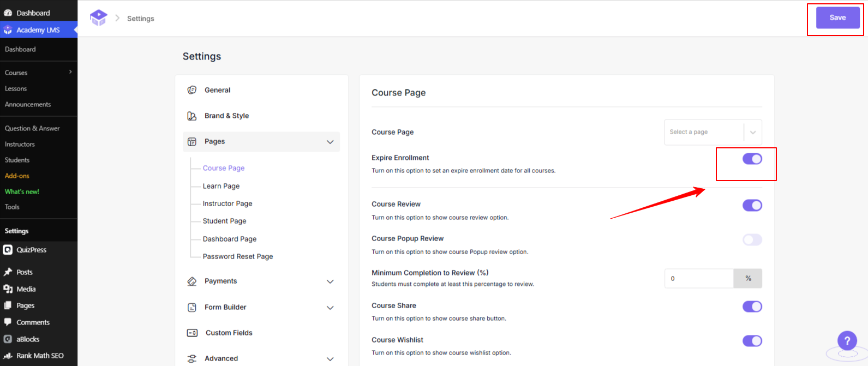Expand the Courses submenu arrow
868x366 pixels.
(x=70, y=72)
